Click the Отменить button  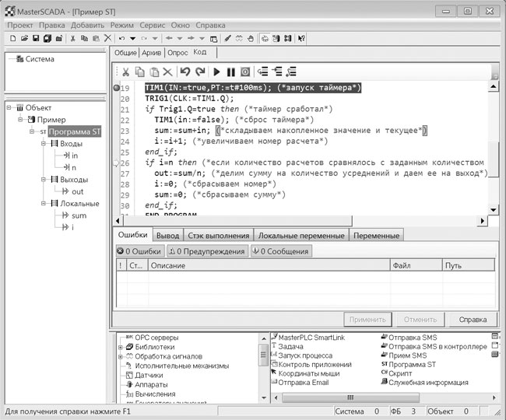click(x=420, y=320)
